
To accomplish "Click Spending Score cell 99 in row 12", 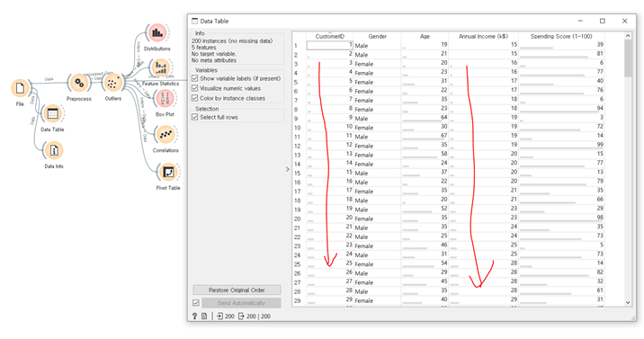I will [561, 146].
